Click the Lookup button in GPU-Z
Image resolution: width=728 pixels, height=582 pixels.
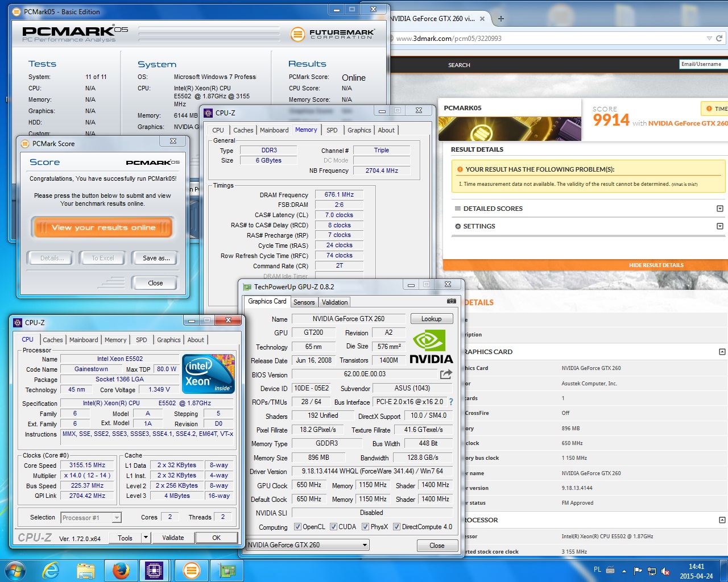[x=431, y=319]
